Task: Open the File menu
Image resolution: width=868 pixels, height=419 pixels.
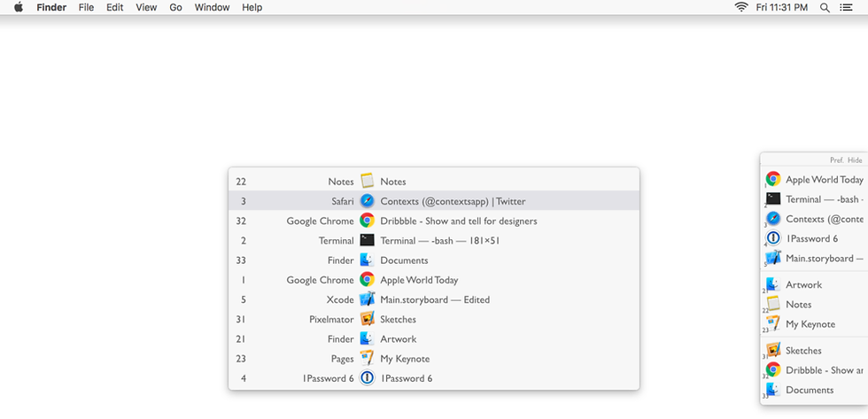Action: [86, 7]
